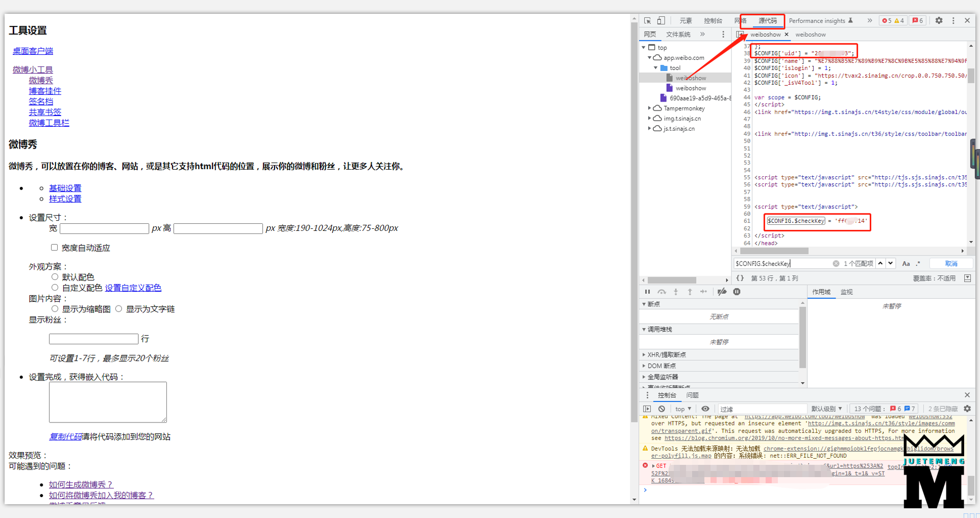Step out of current function
Image resolution: width=980 pixels, height=518 pixels.
click(x=690, y=292)
